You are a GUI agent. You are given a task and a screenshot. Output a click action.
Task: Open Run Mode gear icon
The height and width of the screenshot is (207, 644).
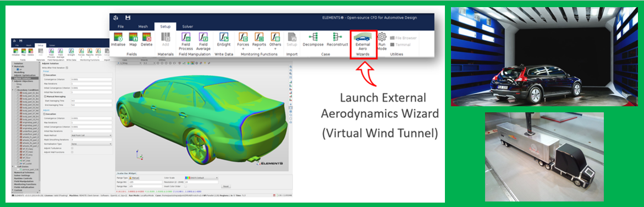382,41
